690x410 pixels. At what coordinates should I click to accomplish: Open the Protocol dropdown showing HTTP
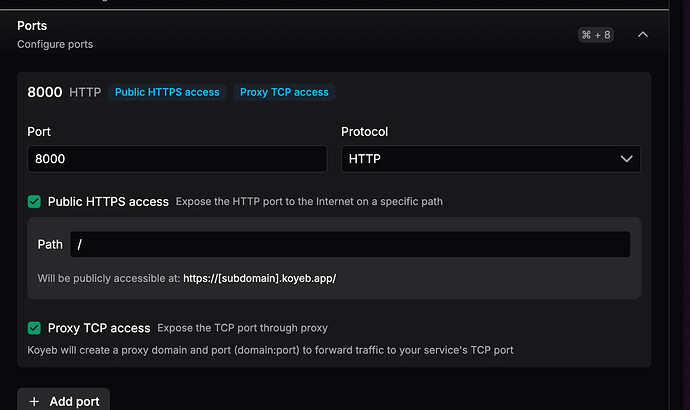point(490,159)
